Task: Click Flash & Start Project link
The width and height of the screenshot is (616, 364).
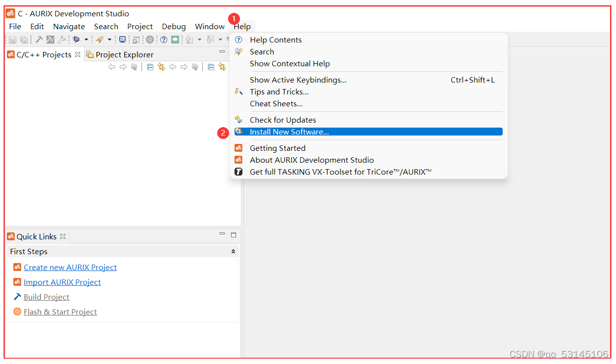Action: pyautogui.click(x=60, y=312)
